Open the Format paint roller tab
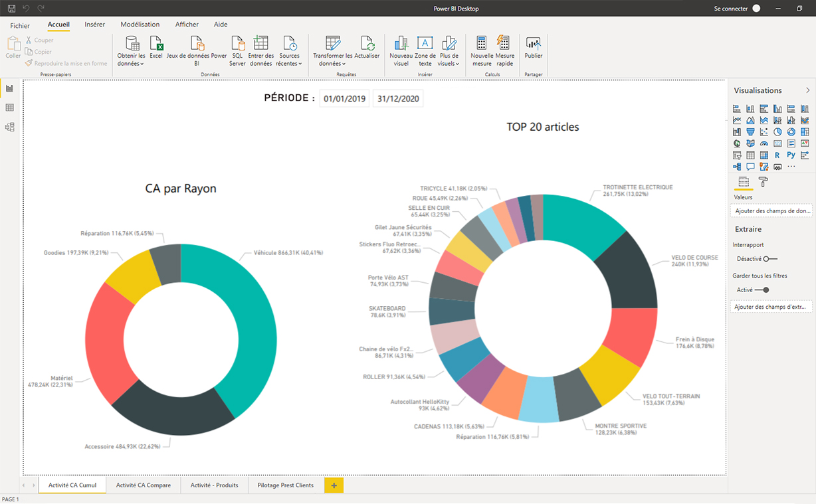816x504 pixels. pos(763,182)
